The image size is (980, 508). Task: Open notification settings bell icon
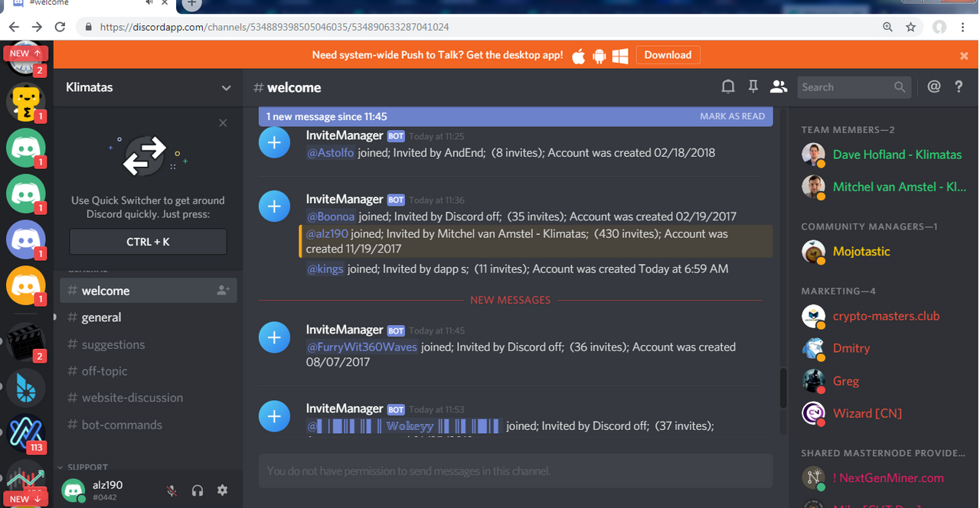pyautogui.click(x=728, y=87)
